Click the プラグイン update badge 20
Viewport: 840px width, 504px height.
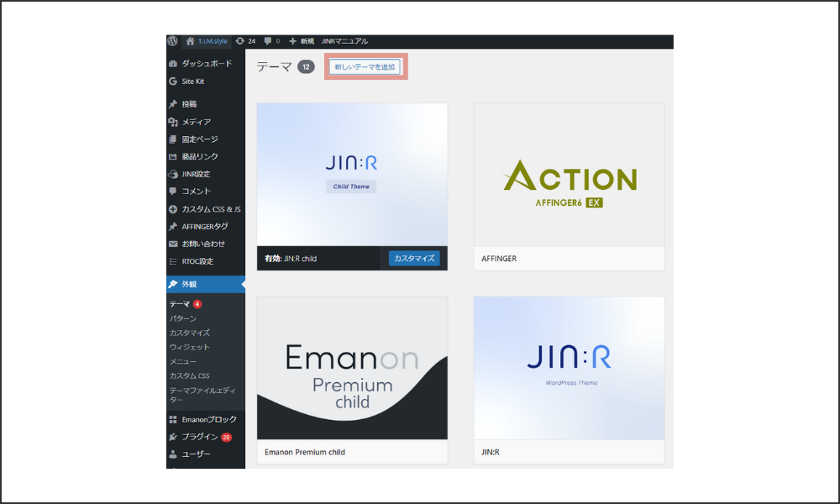(x=226, y=437)
